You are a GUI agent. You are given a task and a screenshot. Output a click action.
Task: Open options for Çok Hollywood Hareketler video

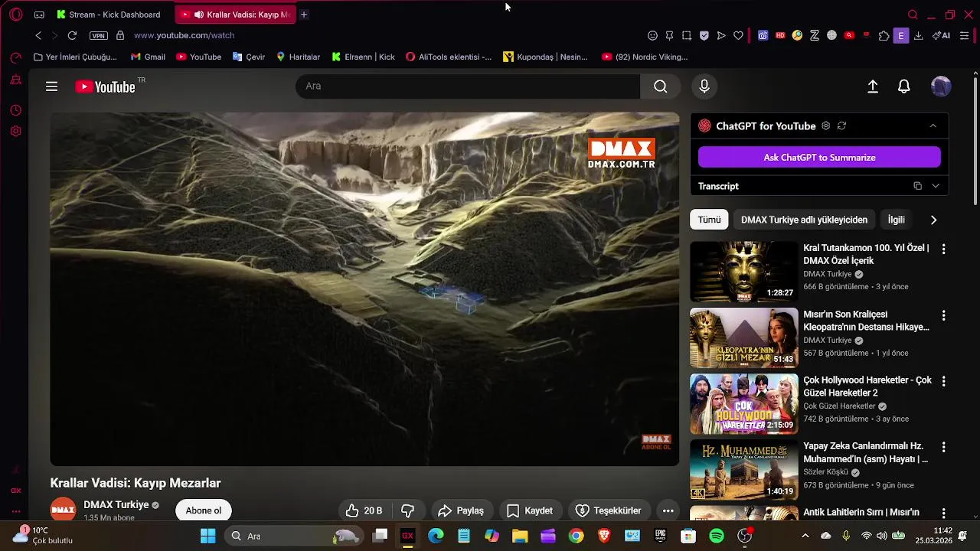pyautogui.click(x=943, y=381)
